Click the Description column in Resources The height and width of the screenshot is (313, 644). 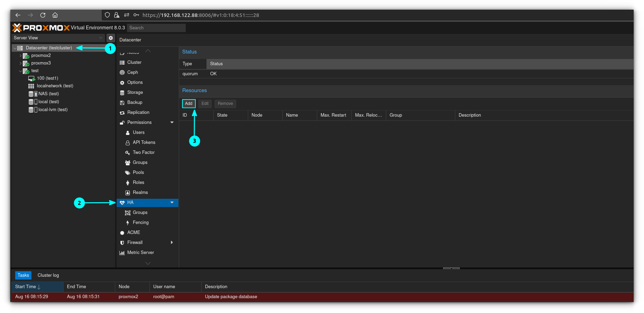[544, 115]
